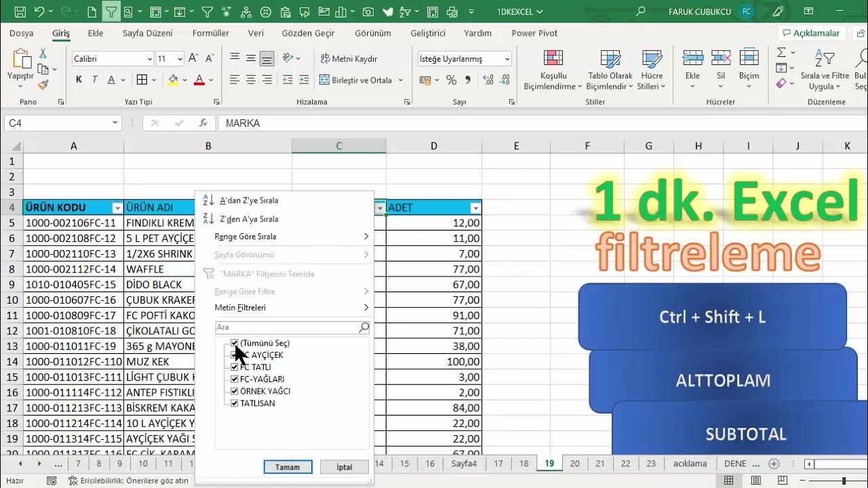868x488 pixels.
Task: Click the Tamam button
Action: (288, 467)
